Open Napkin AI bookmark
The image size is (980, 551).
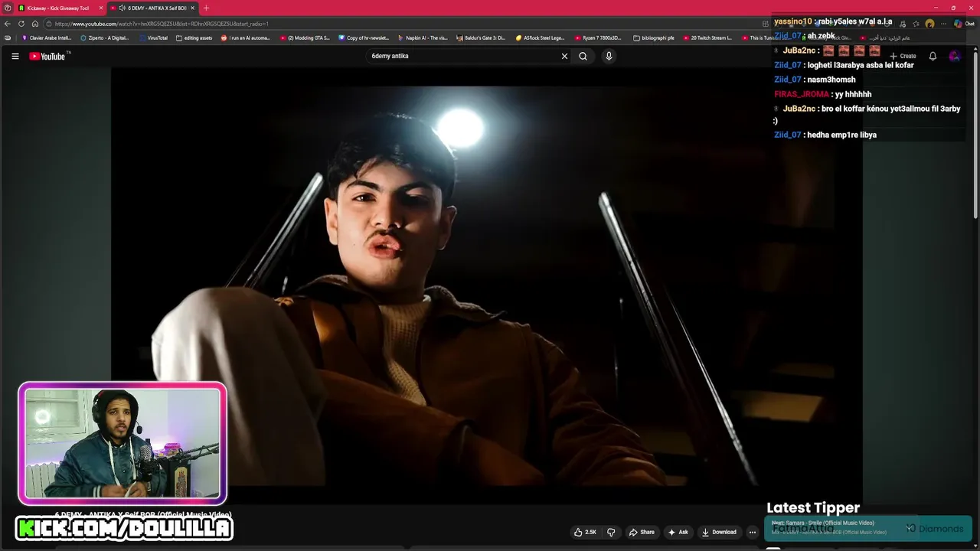(423, 37)
